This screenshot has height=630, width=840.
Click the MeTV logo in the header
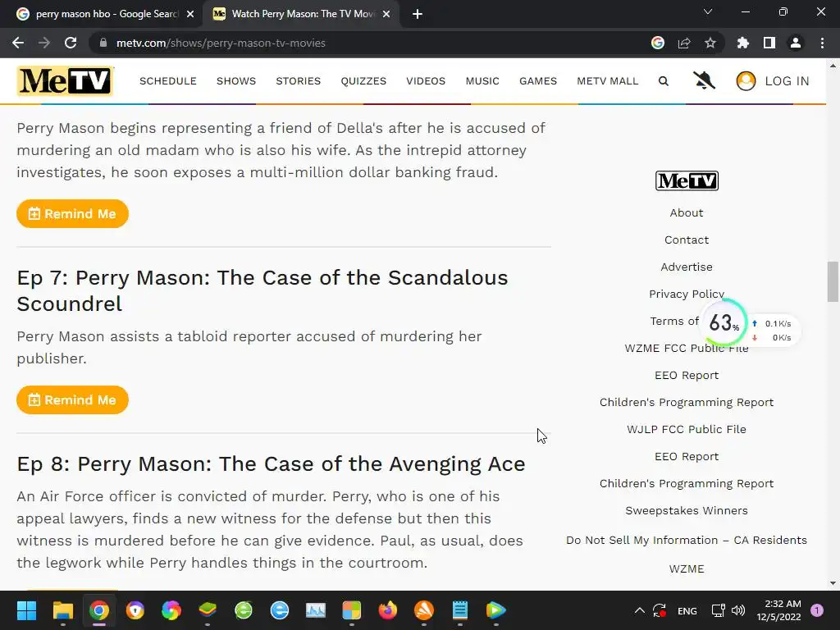pyautogui.click(x=66, y=81)
